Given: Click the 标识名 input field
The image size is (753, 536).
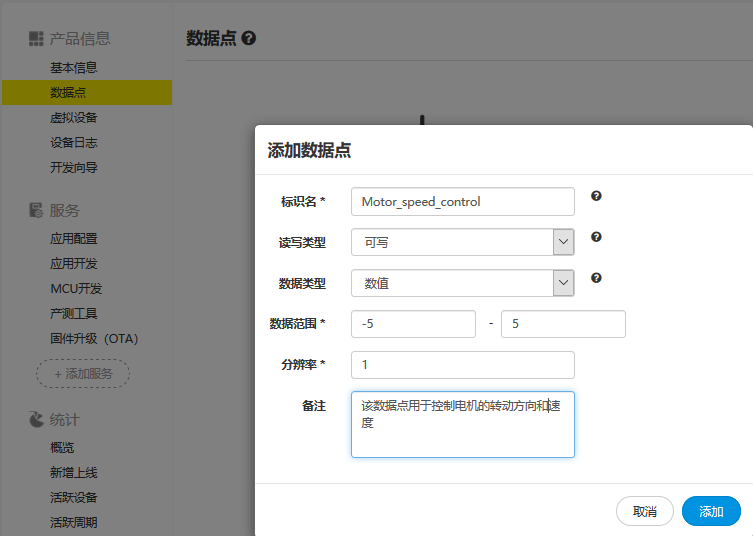Looking at the screenshot, I should tap(462, 201).
